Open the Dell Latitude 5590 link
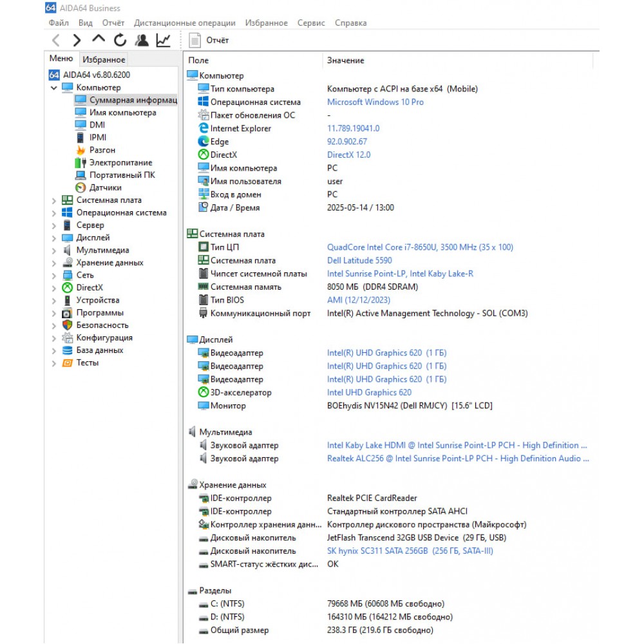 point(359,260)
